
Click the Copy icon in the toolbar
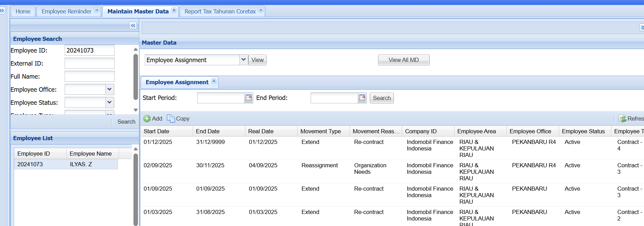tap(171, 118)
